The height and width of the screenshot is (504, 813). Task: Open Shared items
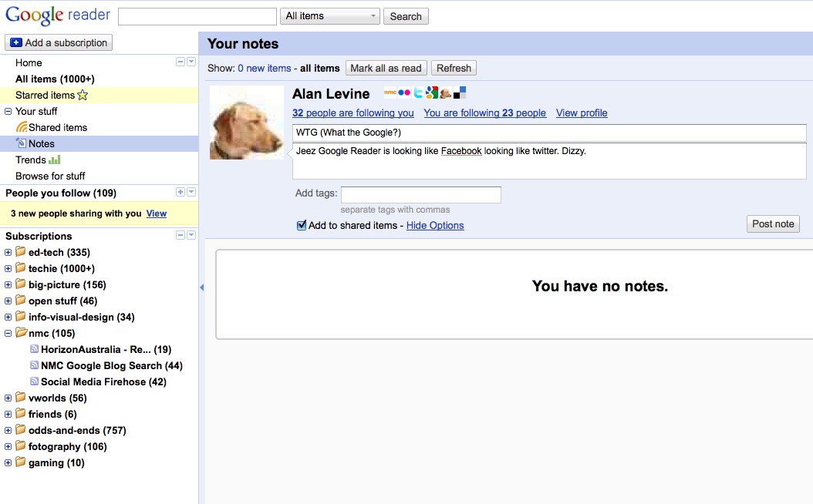coord(58,127)
